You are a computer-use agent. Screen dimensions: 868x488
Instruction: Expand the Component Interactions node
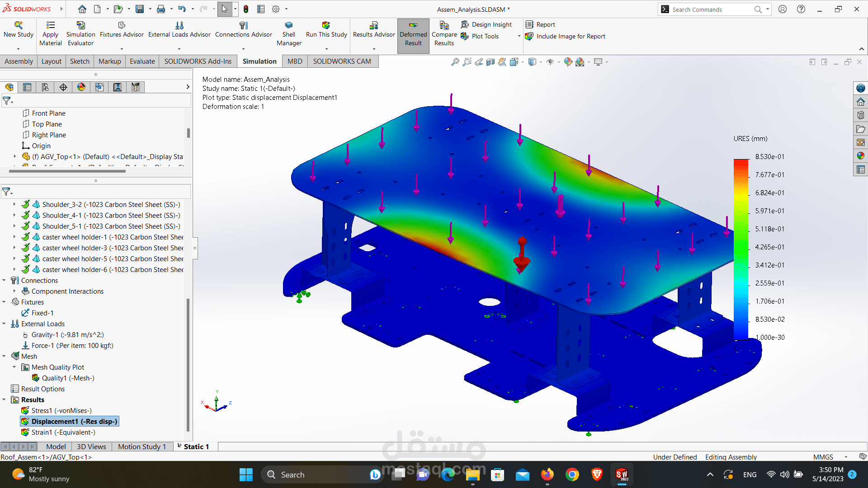tap(14, 291)
